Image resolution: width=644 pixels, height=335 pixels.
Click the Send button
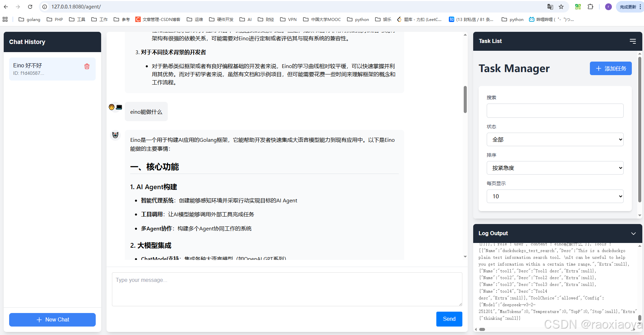coord(449,319)
